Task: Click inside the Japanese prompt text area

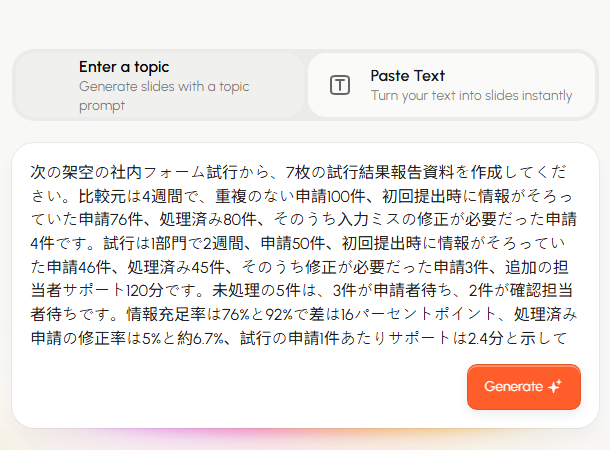Action: [x=303, y=255]
